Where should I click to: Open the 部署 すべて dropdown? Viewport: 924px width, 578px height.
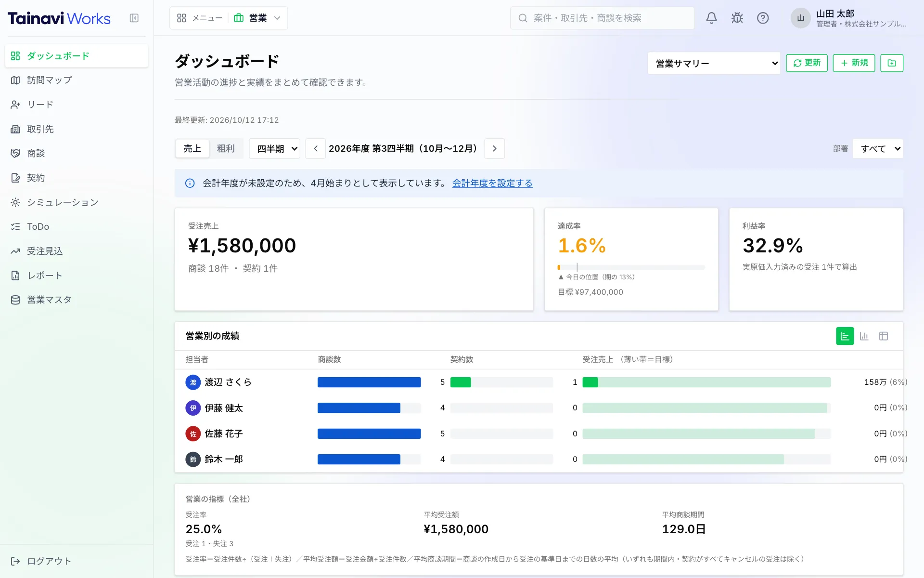click(878, 148)
